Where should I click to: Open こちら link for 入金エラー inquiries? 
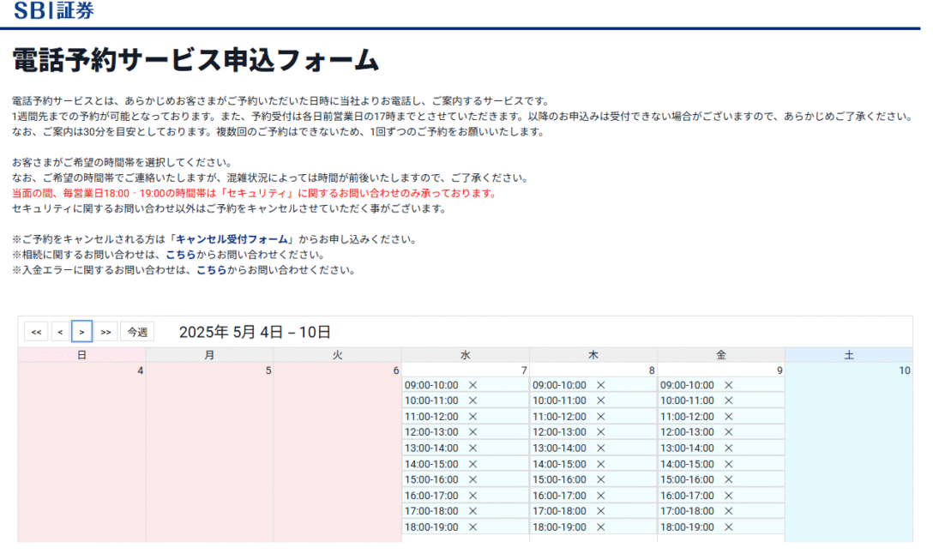(x=211, y=270)
